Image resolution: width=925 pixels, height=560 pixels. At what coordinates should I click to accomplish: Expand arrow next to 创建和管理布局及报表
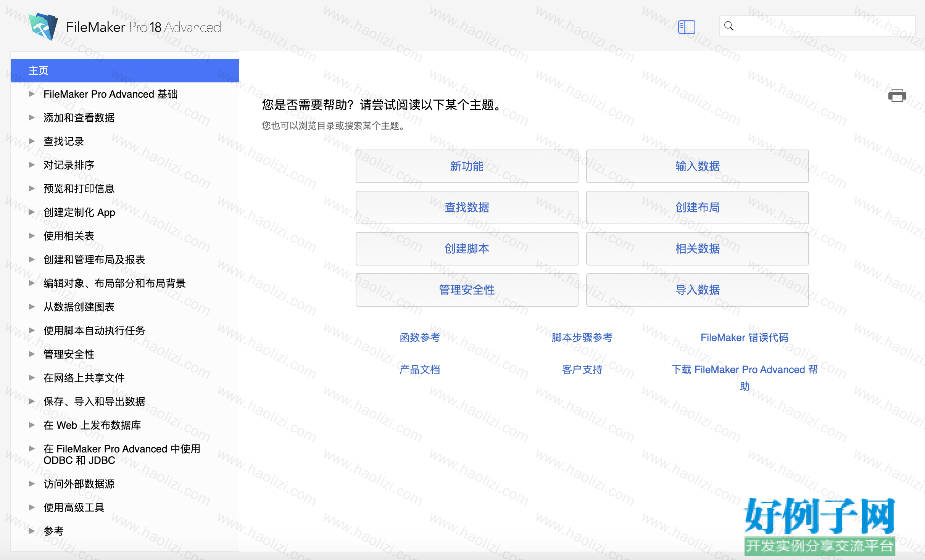tap(32, 259)
